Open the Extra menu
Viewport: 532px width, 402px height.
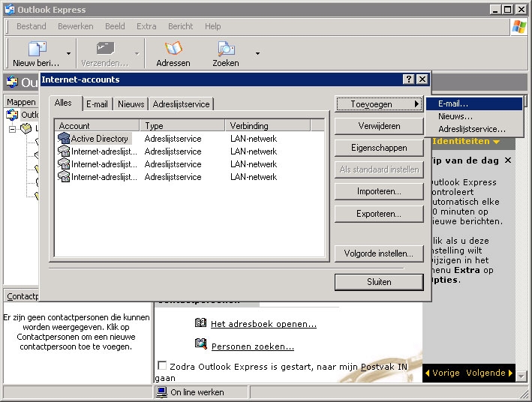[x=146, y=26]
